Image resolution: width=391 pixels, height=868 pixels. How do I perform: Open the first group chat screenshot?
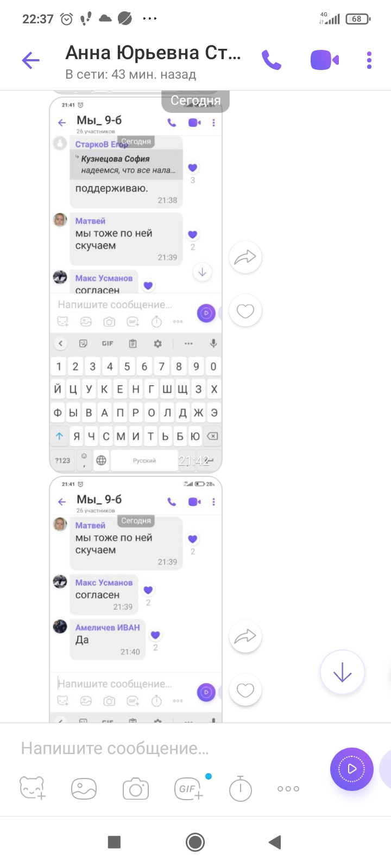pyautogui.click(x=136, y=282)
